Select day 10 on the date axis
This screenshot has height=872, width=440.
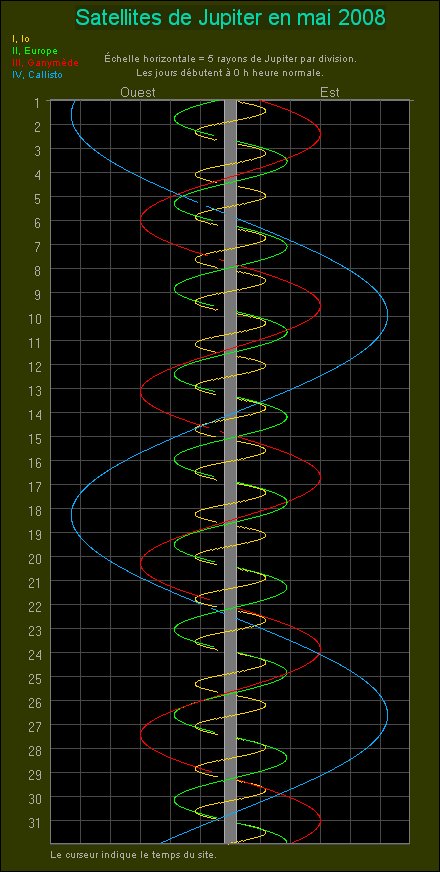pyautogui.click(x=34, y=317)
